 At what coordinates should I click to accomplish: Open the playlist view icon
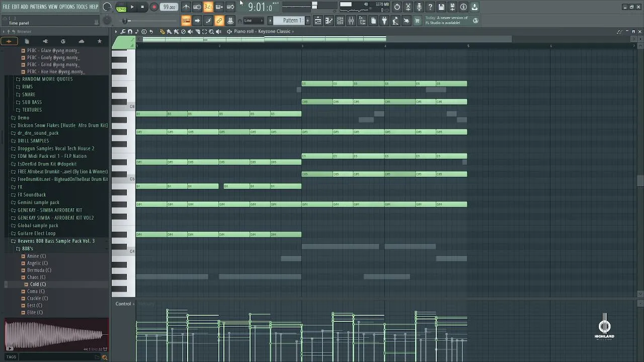click(x=318, y=21)
